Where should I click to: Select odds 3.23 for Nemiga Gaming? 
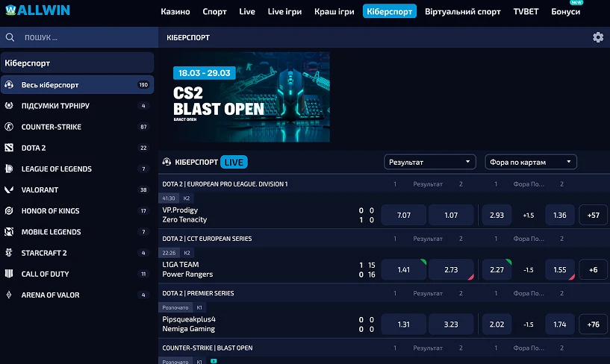click(451, 324)
